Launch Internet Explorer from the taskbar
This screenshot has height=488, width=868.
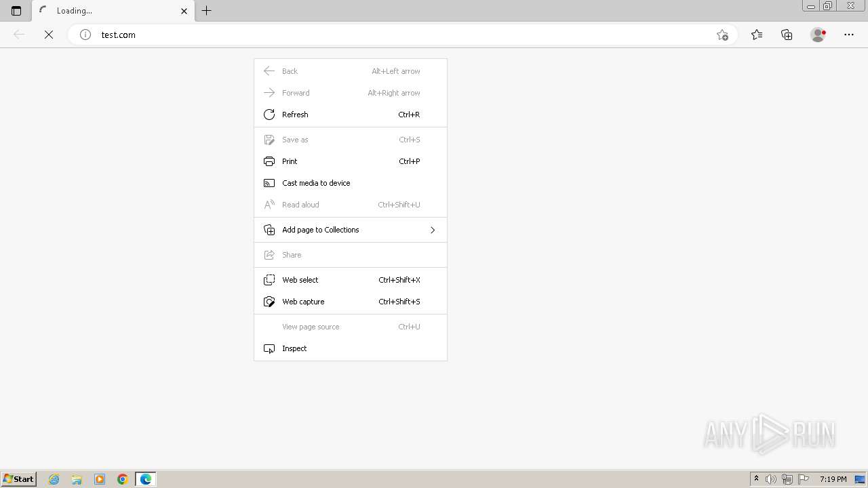(54, 479)
